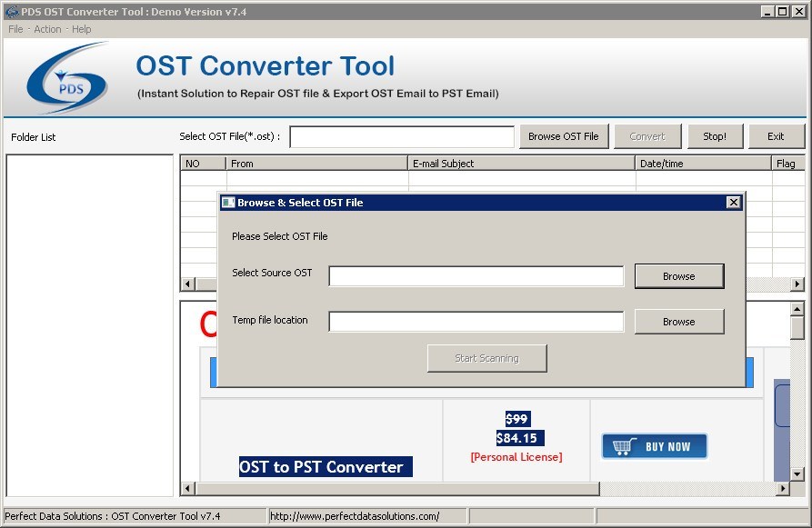Open the Help menu
812x528 pixels.
tap(81, 29)
